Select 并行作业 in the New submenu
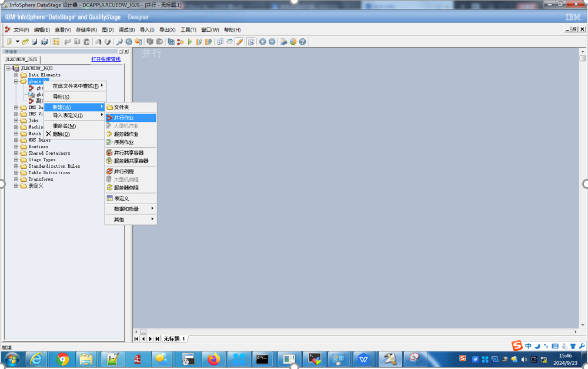 pos(131,118)
